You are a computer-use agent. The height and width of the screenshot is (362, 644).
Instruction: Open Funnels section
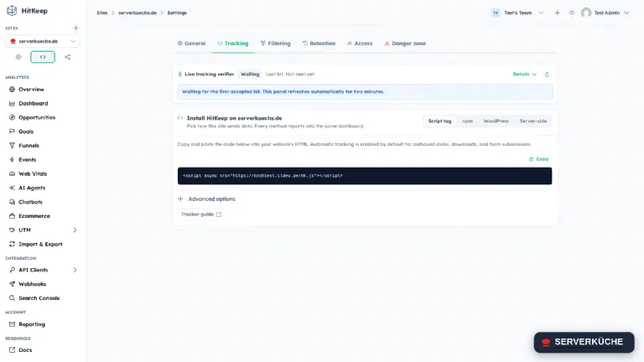[x=29, y=146]
